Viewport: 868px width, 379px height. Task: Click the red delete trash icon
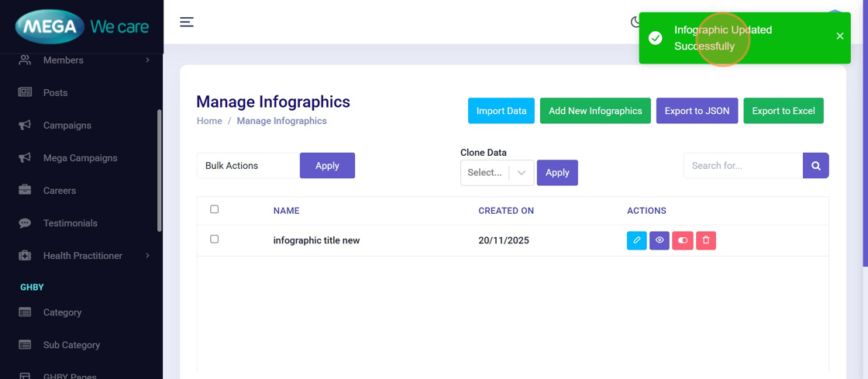coord(706,240)
